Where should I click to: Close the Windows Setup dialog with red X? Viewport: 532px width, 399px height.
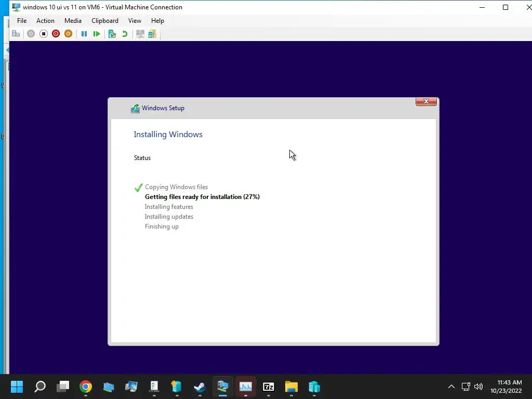(x=426, y=101)
